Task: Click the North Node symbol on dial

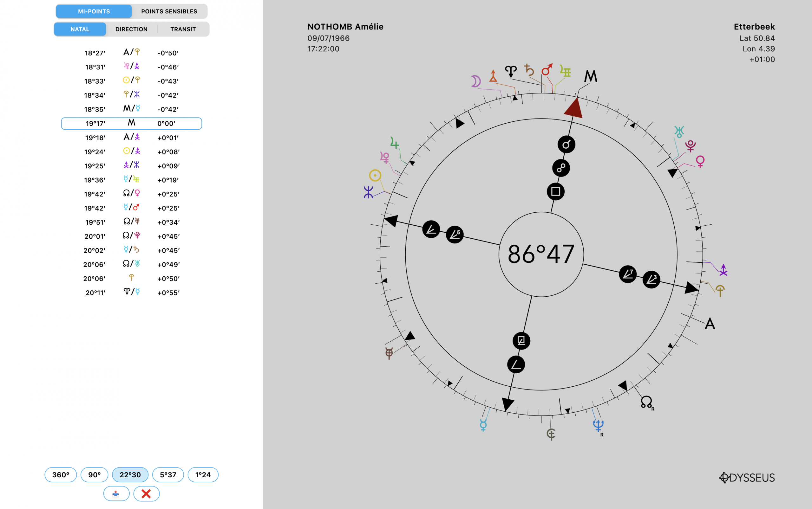Action: coord(646,402)
